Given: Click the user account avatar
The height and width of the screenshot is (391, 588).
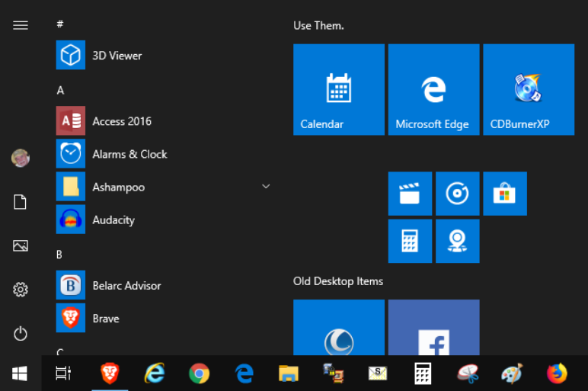Looking at the screenshot, I should tap(21, 158).
